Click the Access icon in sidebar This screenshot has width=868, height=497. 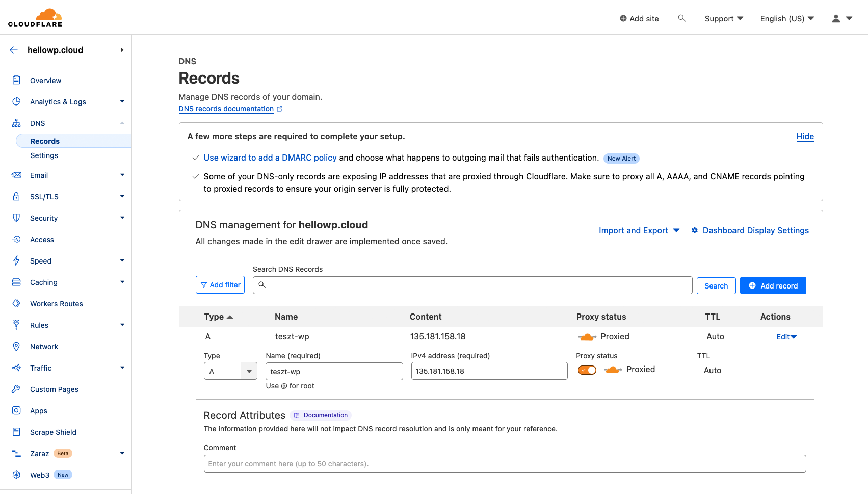tap(16, 239)
